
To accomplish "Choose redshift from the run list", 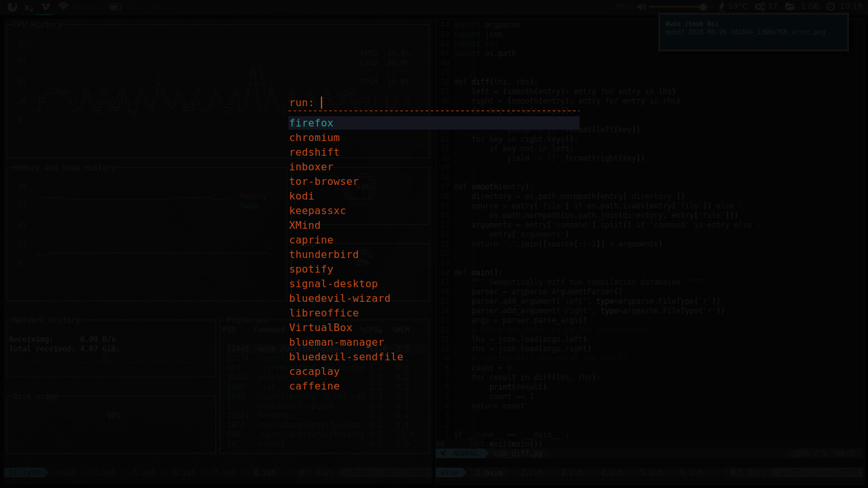I will (x=434, y=152).
